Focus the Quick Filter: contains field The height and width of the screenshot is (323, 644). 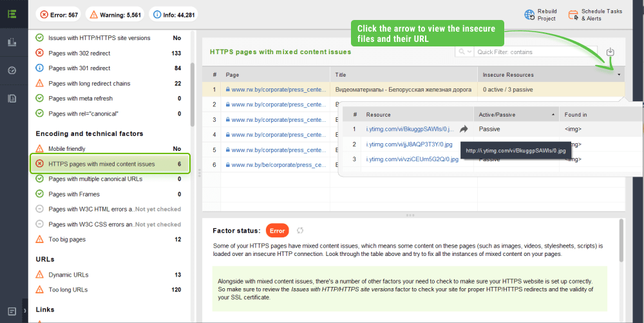535,52
